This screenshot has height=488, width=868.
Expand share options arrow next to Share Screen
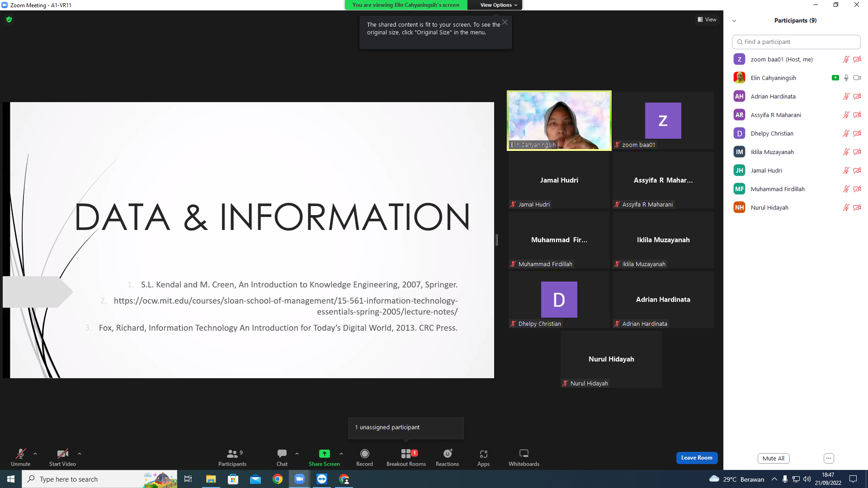click(341, 454)
